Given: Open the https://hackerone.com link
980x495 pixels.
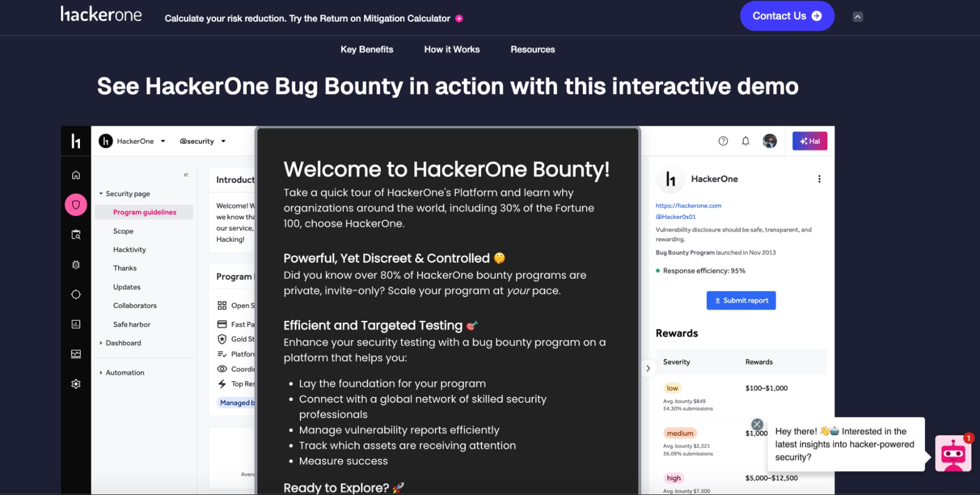Looking at the screenshot, I should (688, 206).
